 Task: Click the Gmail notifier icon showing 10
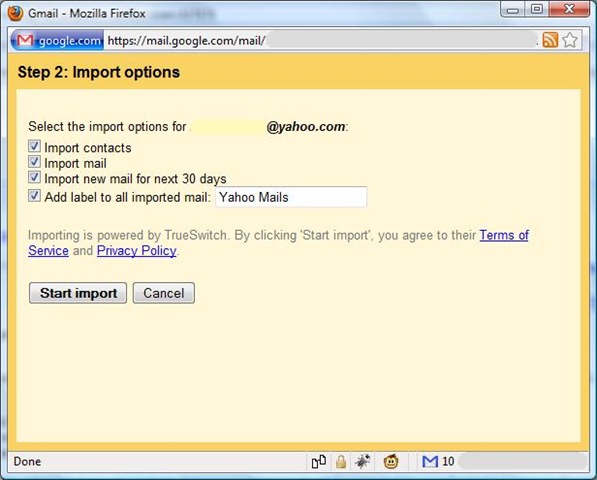click(438, 461)
